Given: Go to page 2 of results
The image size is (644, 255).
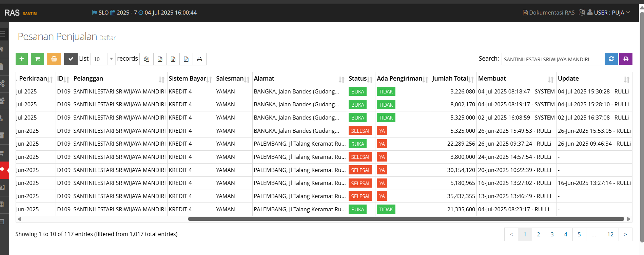Looking at the screenshot, I should (x=538, y=234).
